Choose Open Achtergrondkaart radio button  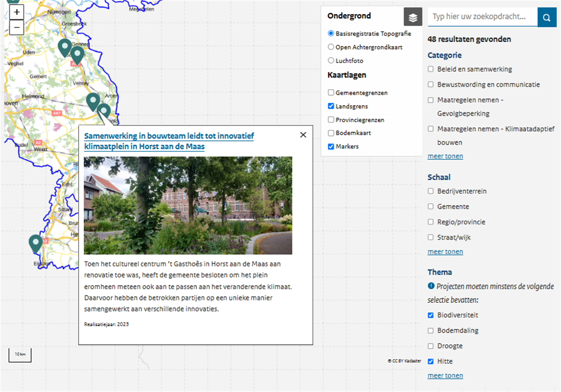click(x=331, y=47)
